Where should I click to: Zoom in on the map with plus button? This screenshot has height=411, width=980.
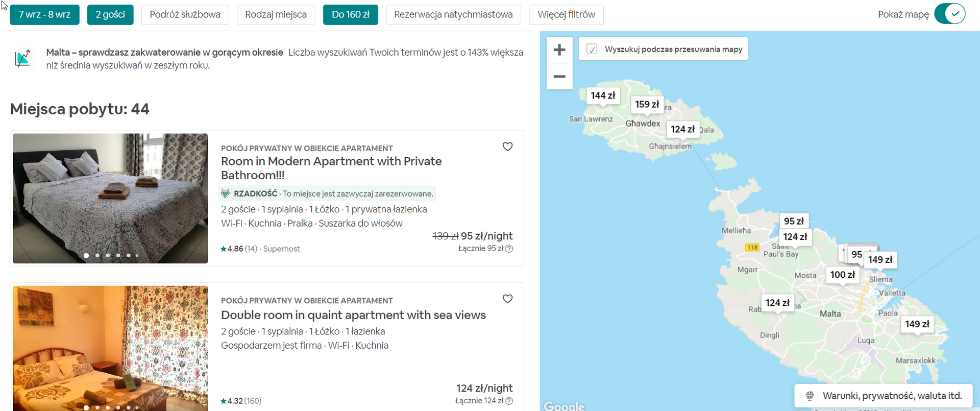[x=559, y=50]
